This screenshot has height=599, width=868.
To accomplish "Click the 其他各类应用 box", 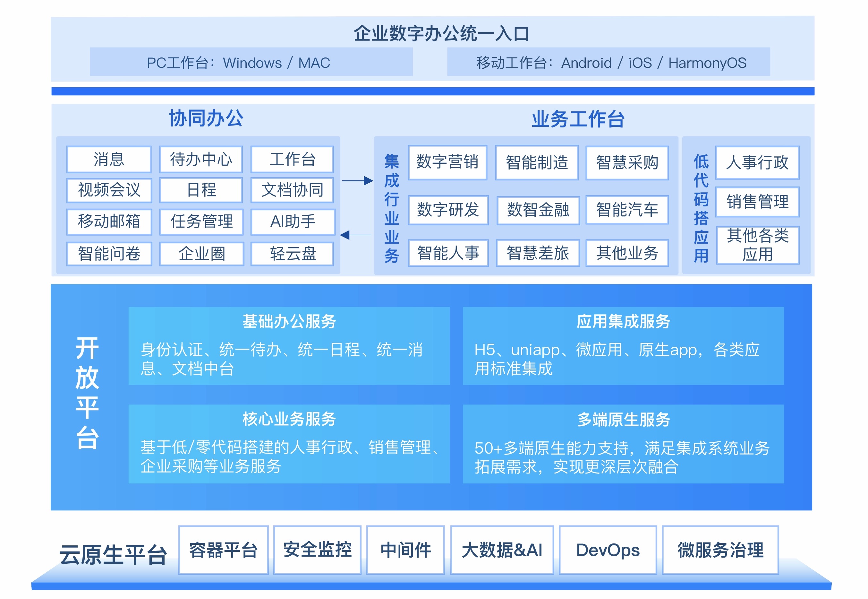I will [x=758, y=245].
